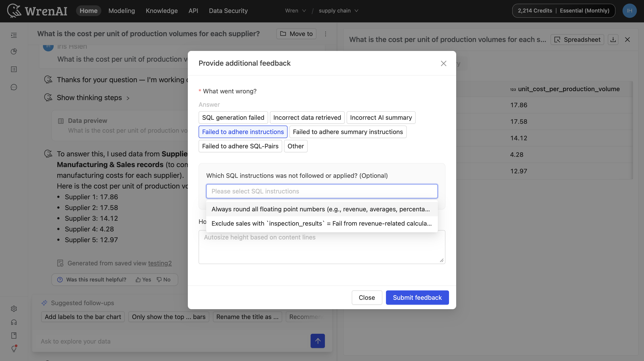Screen dimensions: 644x361
Task: Deselect 'Failed to adhere instructions' option
Action: click(x=243, y=132)
